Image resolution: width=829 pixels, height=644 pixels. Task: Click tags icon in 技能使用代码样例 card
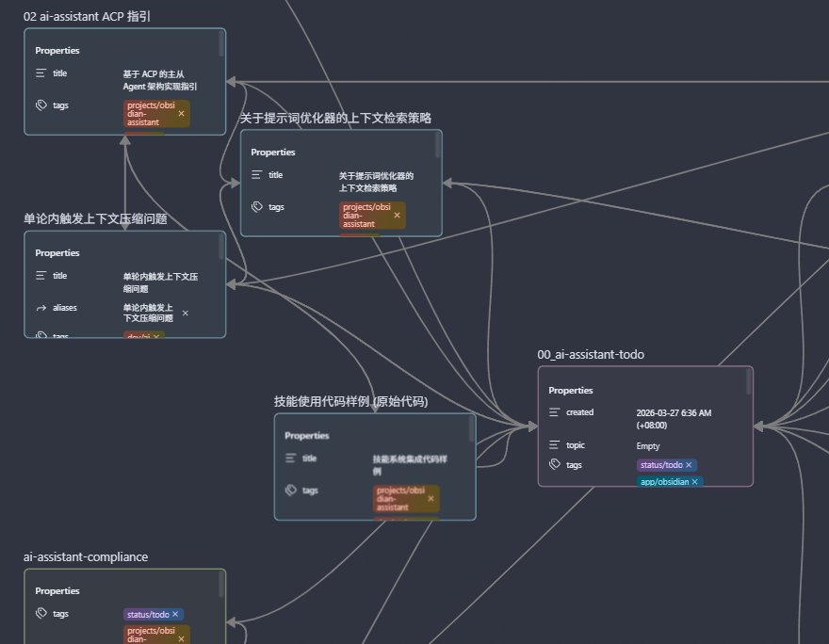(291, 491)
